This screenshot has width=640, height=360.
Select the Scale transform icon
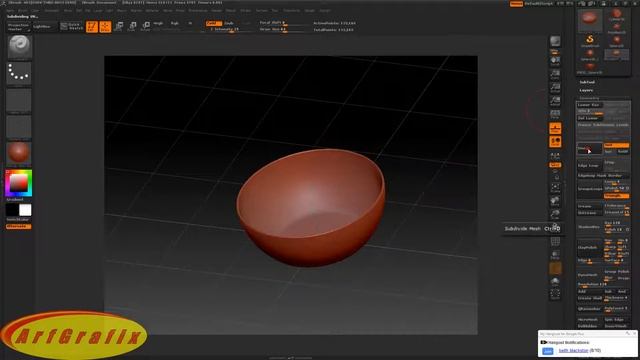tap(132, 27)
